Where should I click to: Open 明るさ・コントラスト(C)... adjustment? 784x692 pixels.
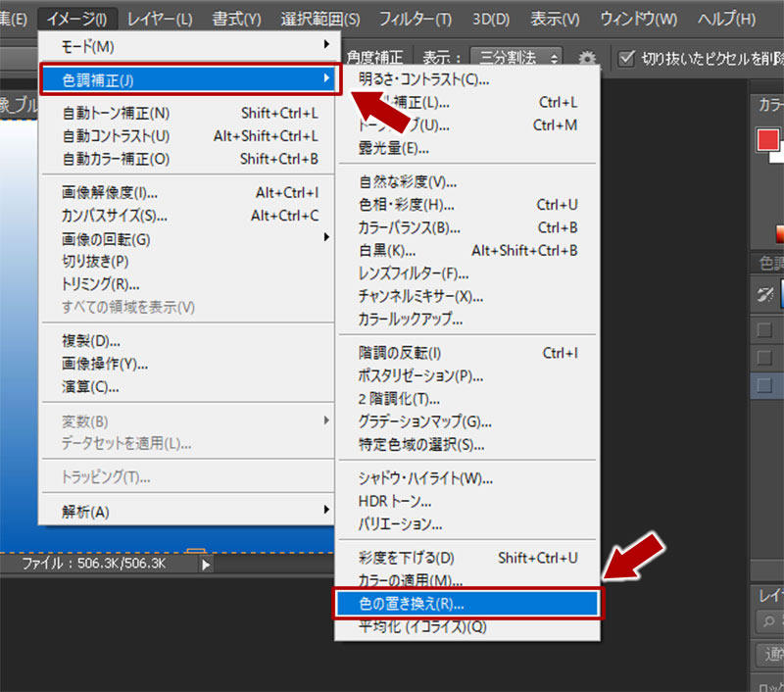pyautogui.click(x=467, y=79)
